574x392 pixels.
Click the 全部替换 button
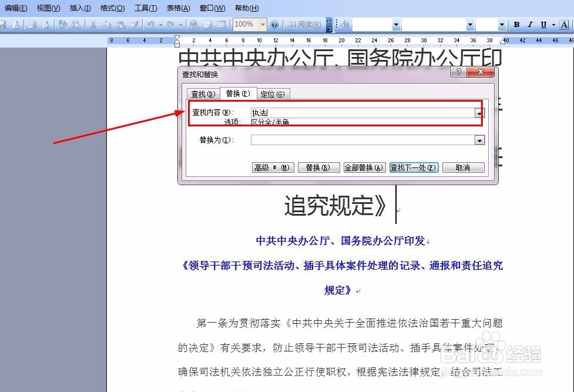[364, 167]
